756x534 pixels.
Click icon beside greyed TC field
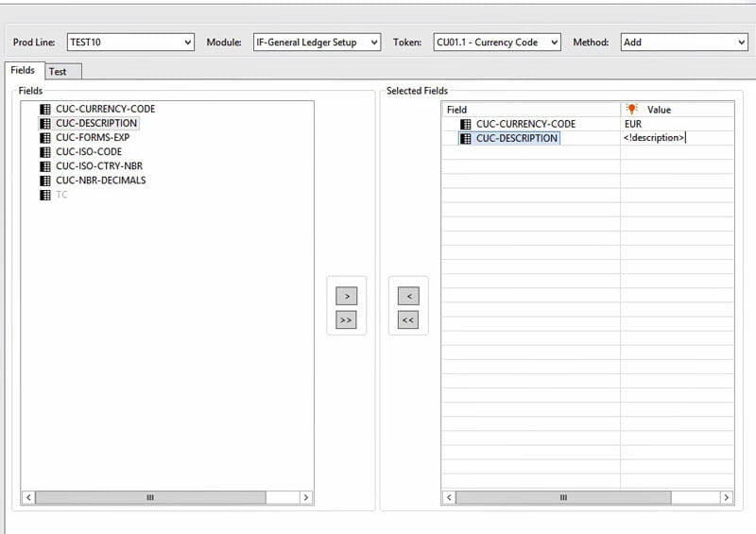pyautogui.click(x=44, y=195)
